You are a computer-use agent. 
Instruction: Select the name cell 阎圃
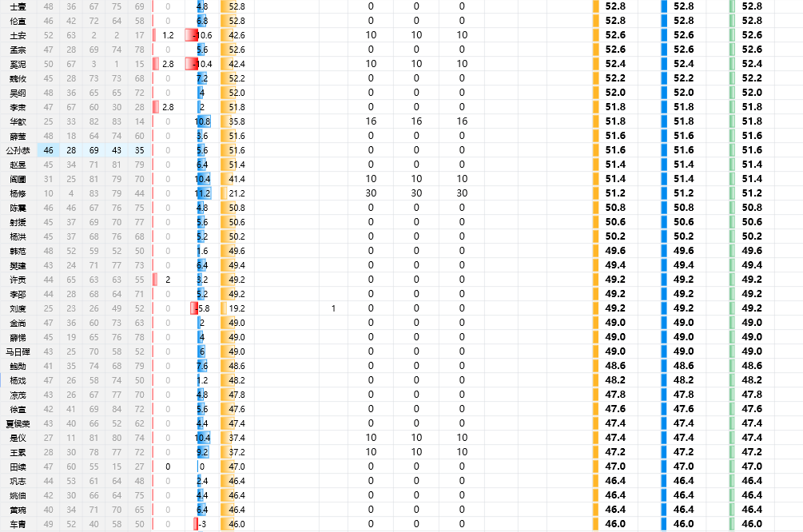(18, 179)
